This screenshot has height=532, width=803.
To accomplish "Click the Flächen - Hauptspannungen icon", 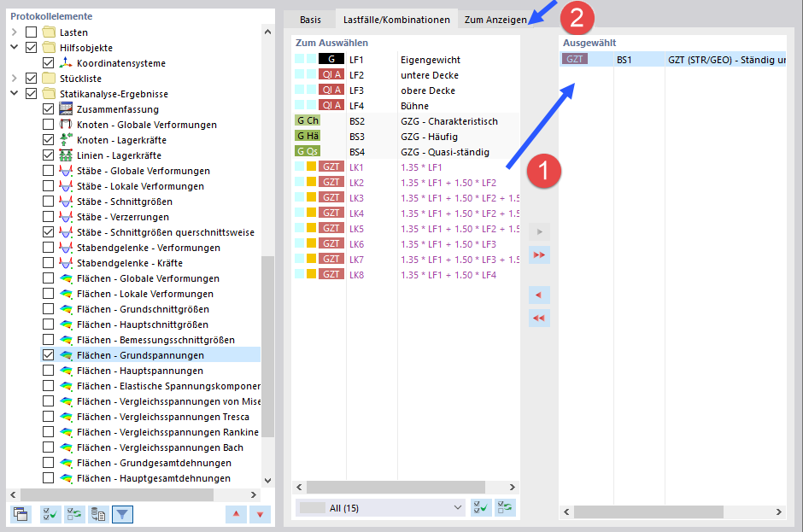I will pyautogui.click(x=66, y=371).
